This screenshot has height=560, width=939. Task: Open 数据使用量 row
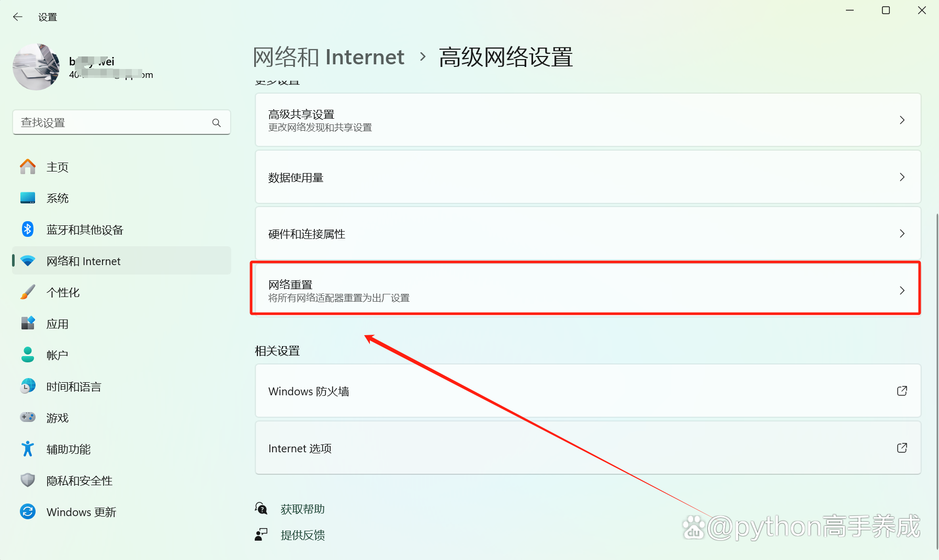coord(588,177)
